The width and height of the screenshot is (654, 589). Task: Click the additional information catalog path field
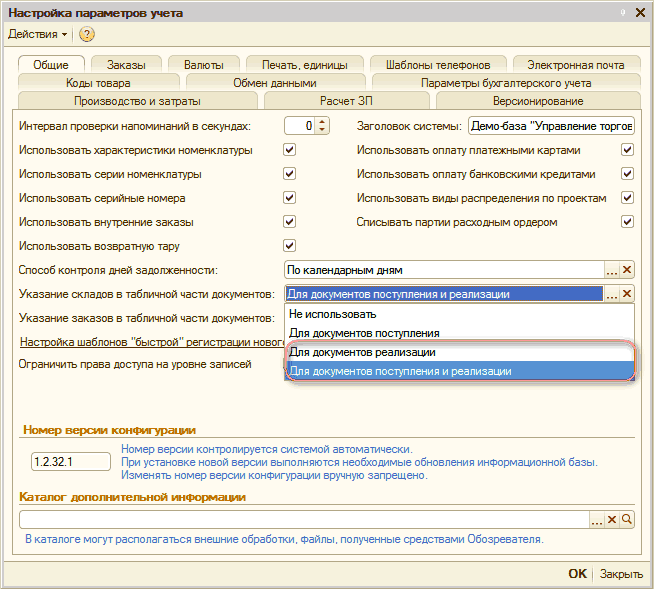(x=304, y=520)
